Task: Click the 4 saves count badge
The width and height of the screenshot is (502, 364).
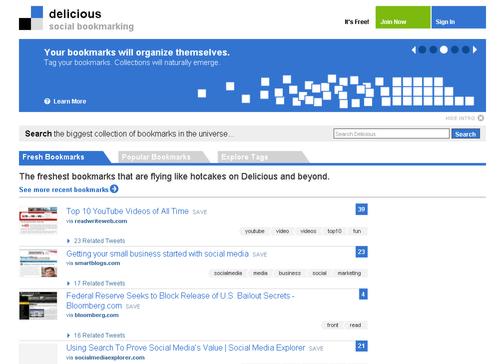Action: pyautogui.click(x=363, y=294)
